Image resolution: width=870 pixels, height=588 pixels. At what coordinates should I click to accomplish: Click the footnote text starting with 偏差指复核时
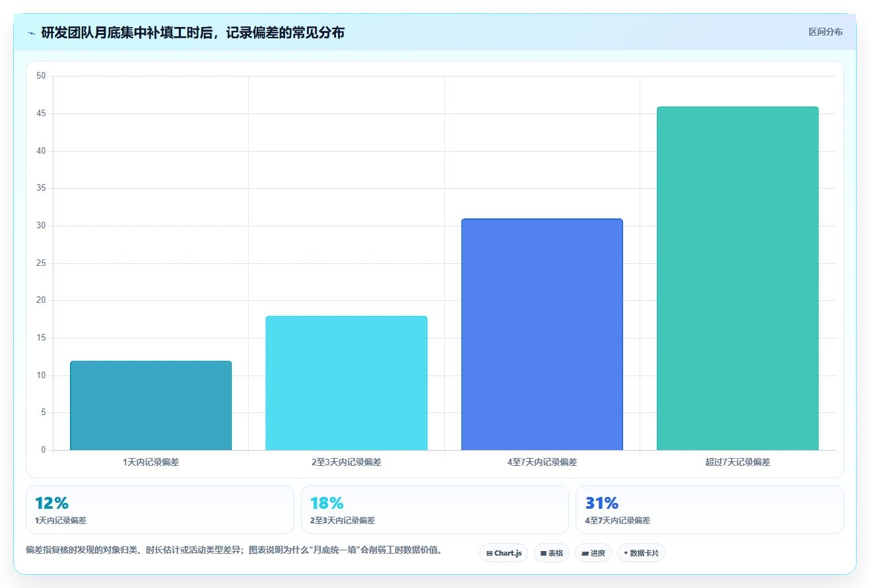(x=234, y=550)
